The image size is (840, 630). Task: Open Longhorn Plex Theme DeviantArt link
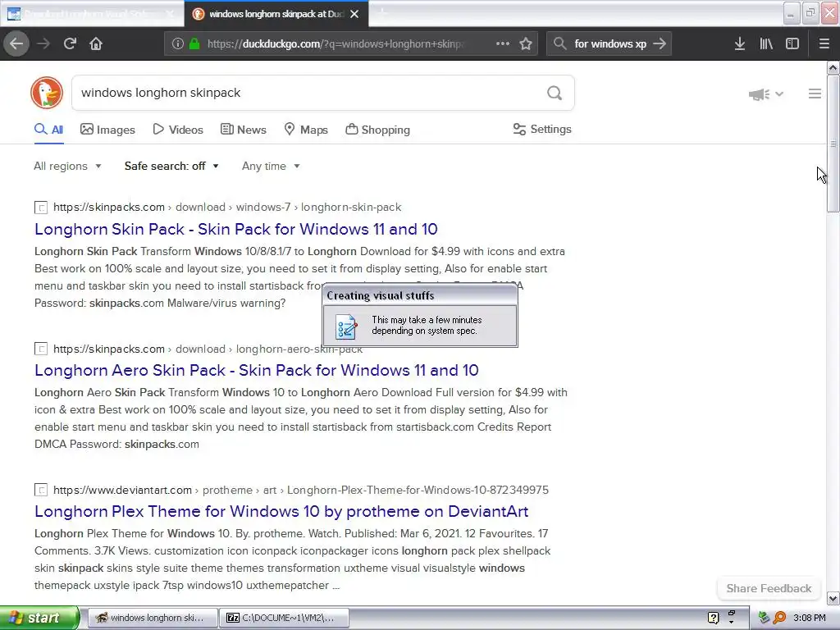pos(281,512)
